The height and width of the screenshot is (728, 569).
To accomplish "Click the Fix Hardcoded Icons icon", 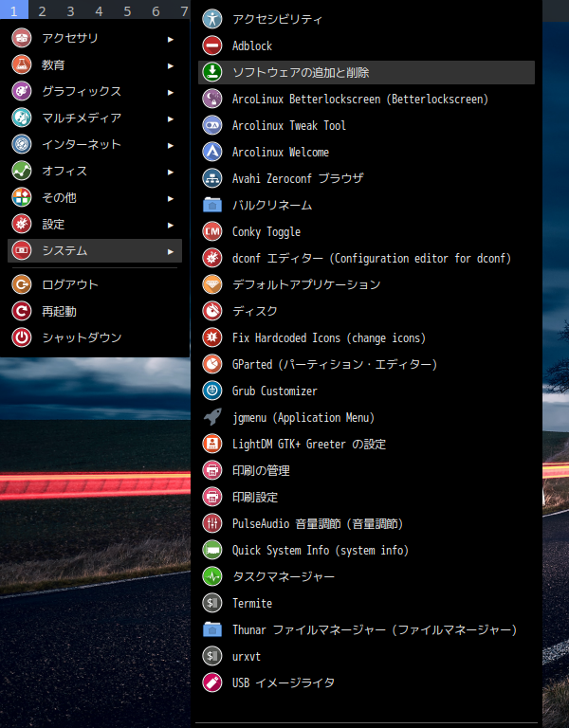I will click(212, 337).
